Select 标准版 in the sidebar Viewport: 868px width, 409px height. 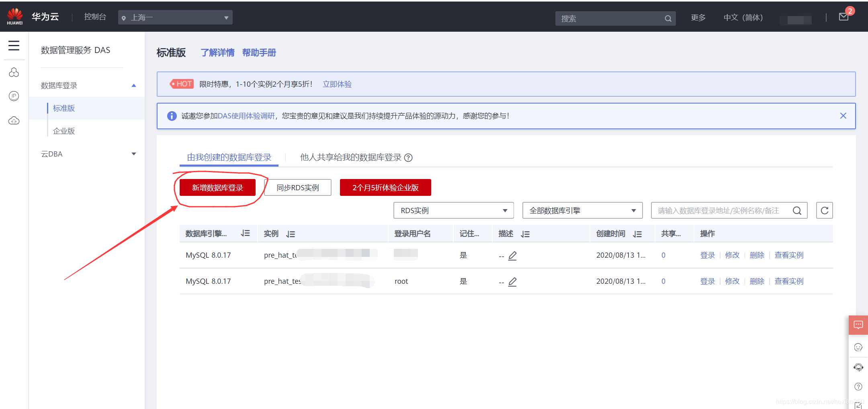[x=64, y=108]
